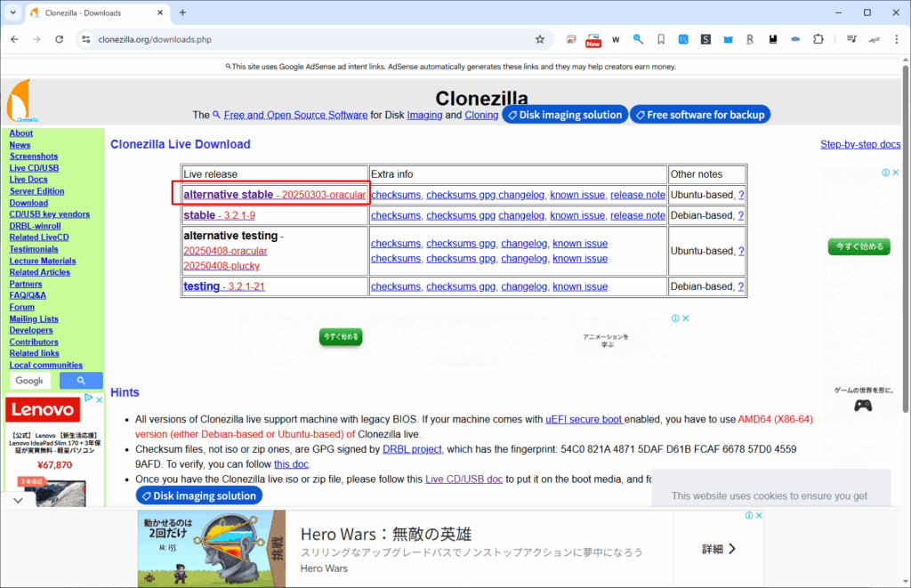911x588 pixels.
Task: Click the green button in the right ad
Action: (x=859, y=246)
